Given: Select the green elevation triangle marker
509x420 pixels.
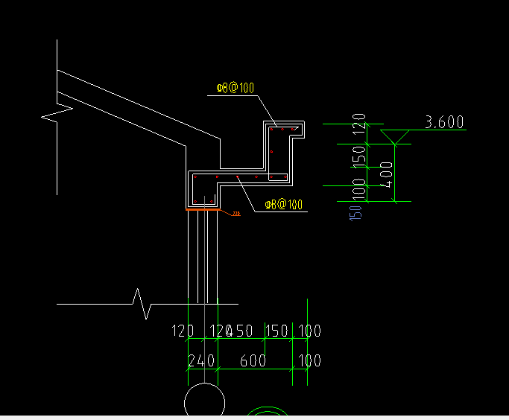Looking at the screenshot, I should [x=394, y=137].
